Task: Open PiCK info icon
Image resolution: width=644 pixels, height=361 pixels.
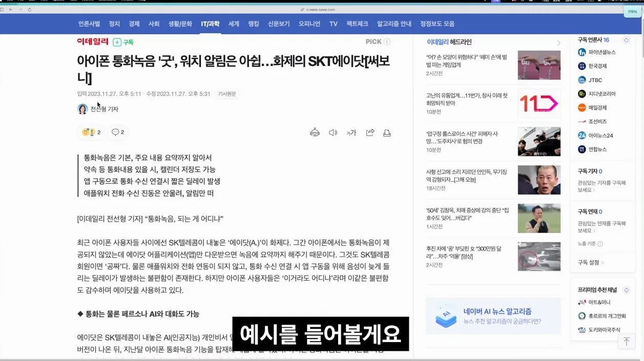Action: tap(387, 42)
